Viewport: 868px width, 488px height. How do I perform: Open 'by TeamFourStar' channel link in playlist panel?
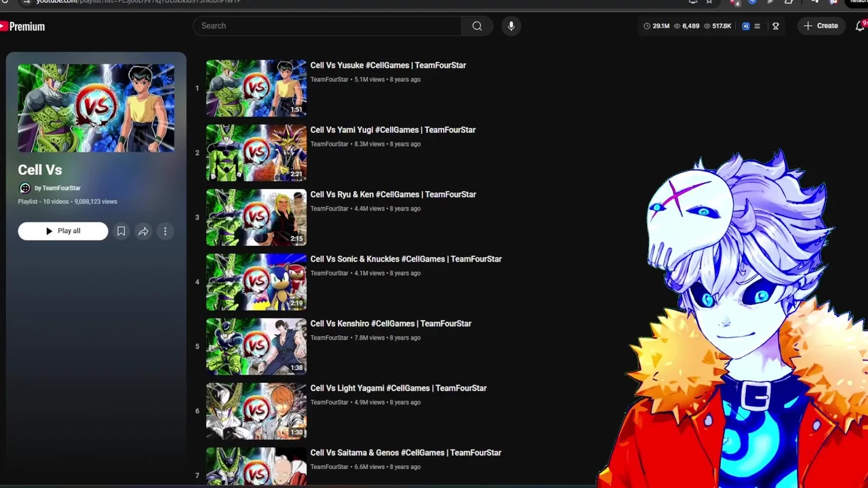pos(58,188)
